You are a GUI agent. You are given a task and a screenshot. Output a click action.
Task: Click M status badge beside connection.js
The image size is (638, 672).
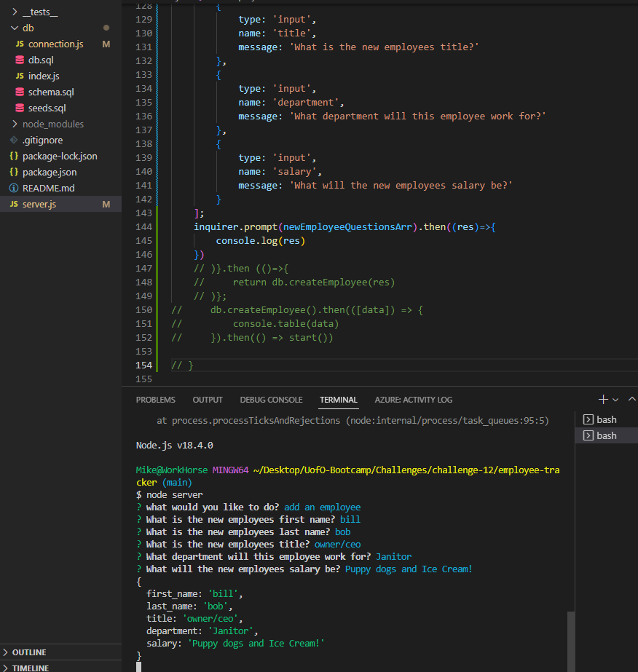(106, 44)
